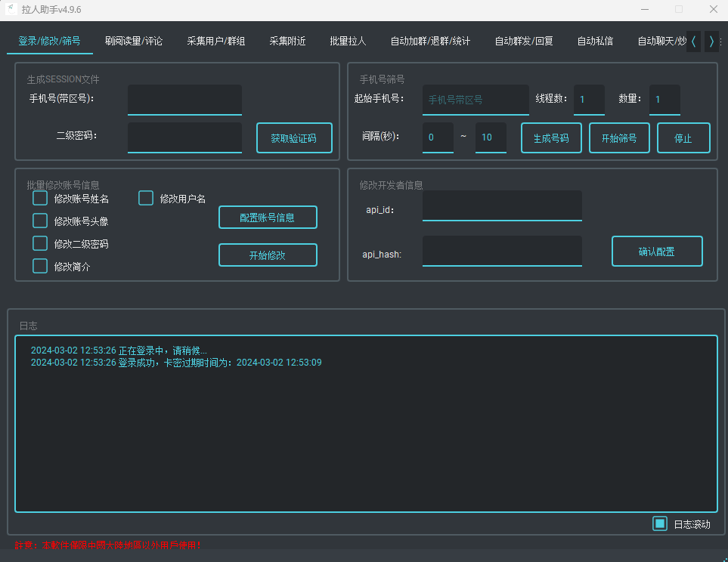
Task: Check the 修改账号头像 option
Action: (40, 221)
